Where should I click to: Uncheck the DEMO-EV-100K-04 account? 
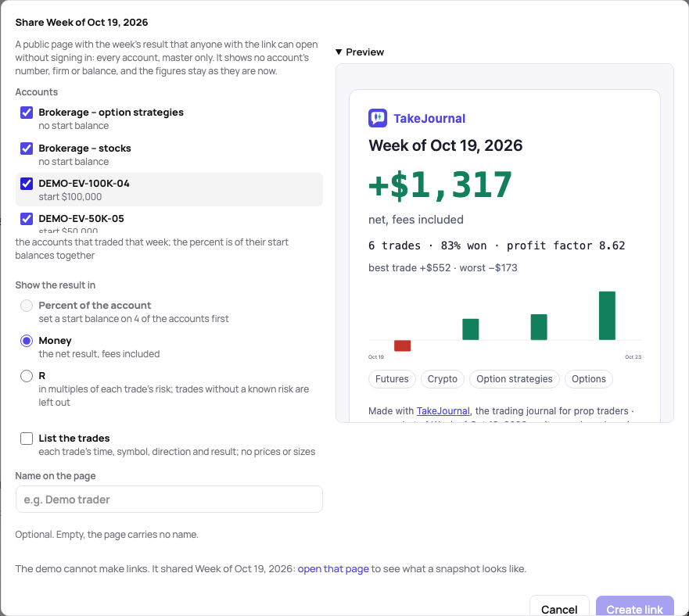27,184
